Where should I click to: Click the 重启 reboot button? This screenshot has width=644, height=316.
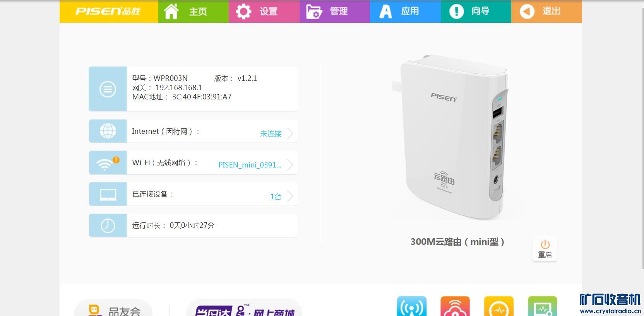[545, 249]
